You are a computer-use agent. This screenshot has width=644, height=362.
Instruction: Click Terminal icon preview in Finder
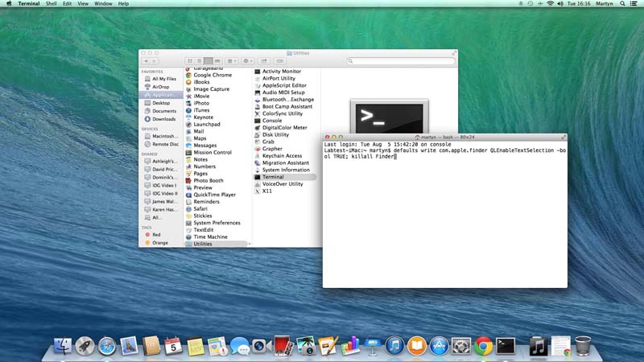tap(390, 116)
